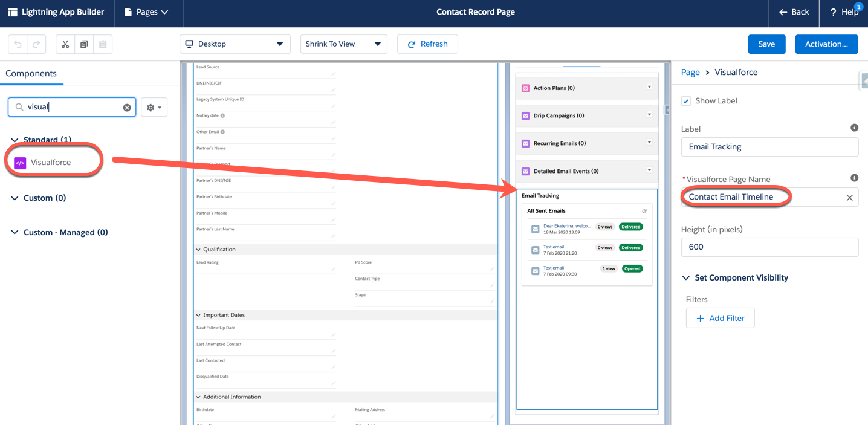
Task: Collapse the Standard components section
Action: point(15,140)
